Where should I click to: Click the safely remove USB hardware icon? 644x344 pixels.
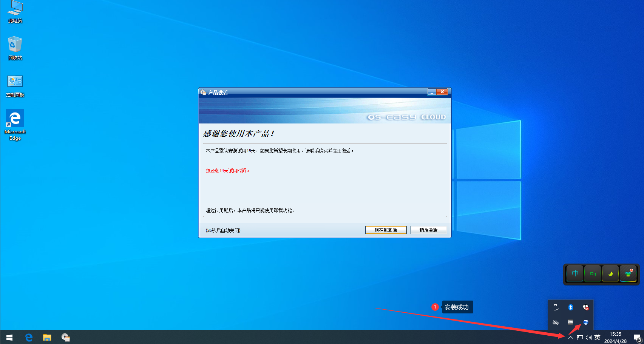coord(556,307)
